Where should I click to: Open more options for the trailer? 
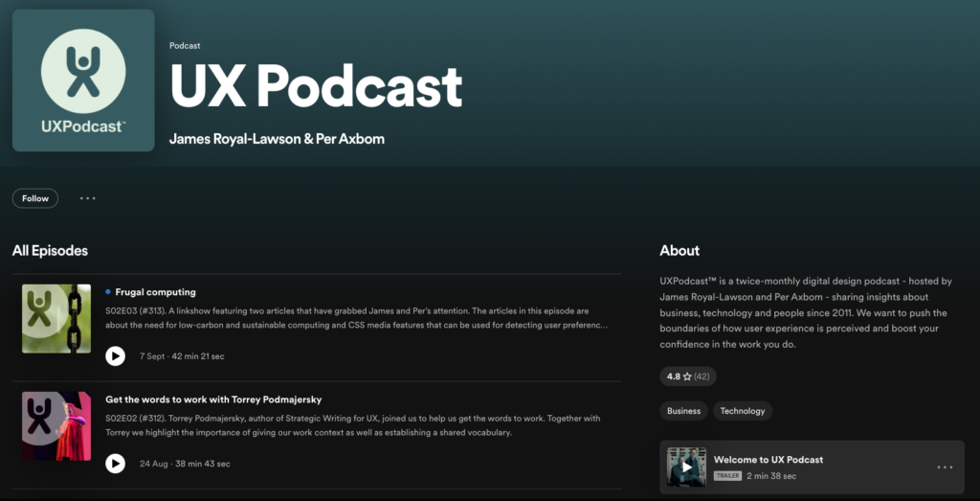point(945,467)
